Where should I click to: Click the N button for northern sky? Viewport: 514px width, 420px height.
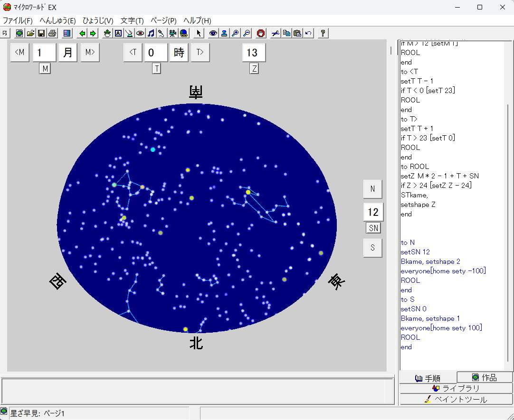pos(373,189)
